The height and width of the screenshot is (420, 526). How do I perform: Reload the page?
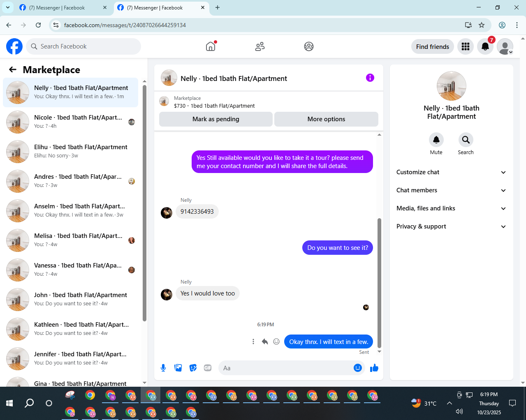(x=38, y=25)
